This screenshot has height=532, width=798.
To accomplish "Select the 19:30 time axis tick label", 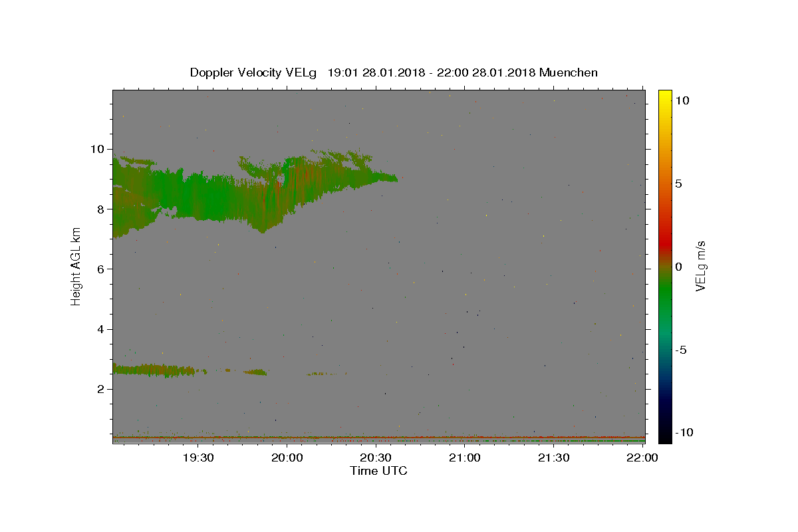I will (x=198, y=458).
